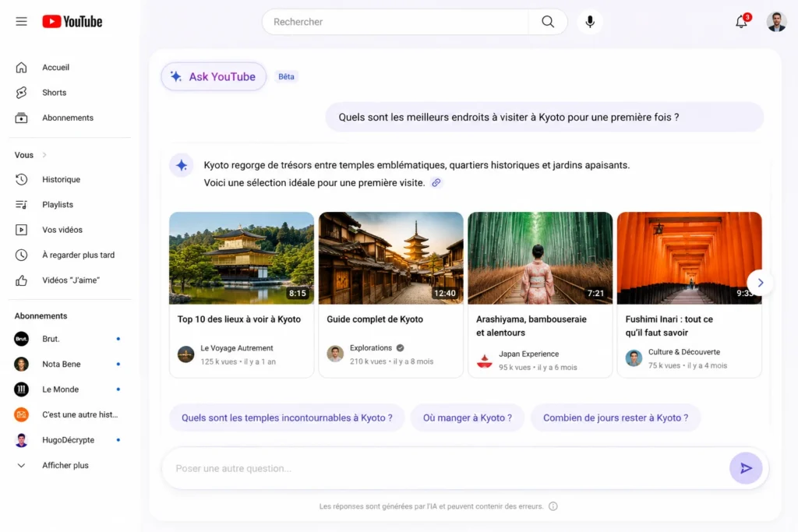Open Fushimi Inari video title
Viewport: 798px width, 532px height.
tap(669, 326)
